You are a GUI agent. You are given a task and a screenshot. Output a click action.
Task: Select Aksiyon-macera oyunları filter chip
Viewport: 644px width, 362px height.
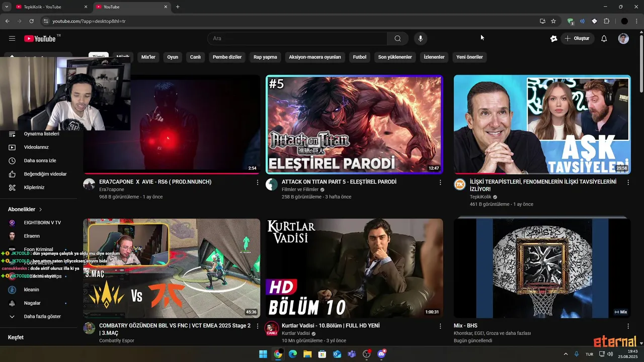click(x=315, y=57)
